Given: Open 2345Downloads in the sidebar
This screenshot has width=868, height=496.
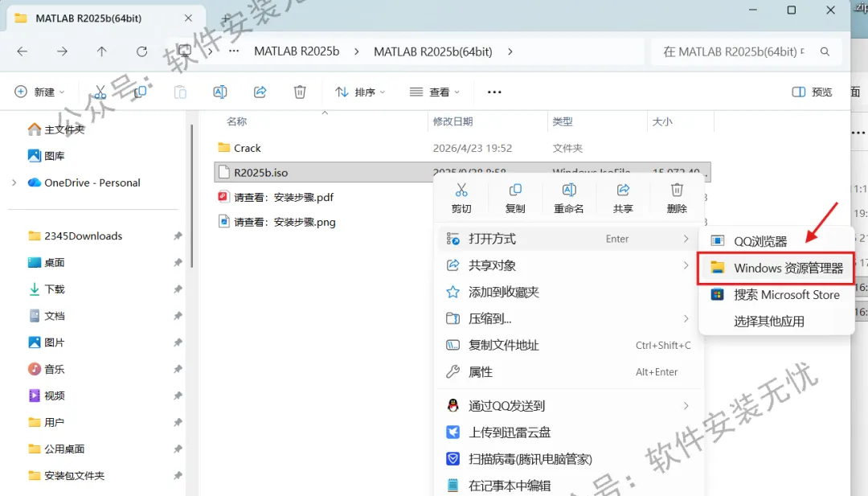Looking at the screenshot, I should tap(76, 236).
